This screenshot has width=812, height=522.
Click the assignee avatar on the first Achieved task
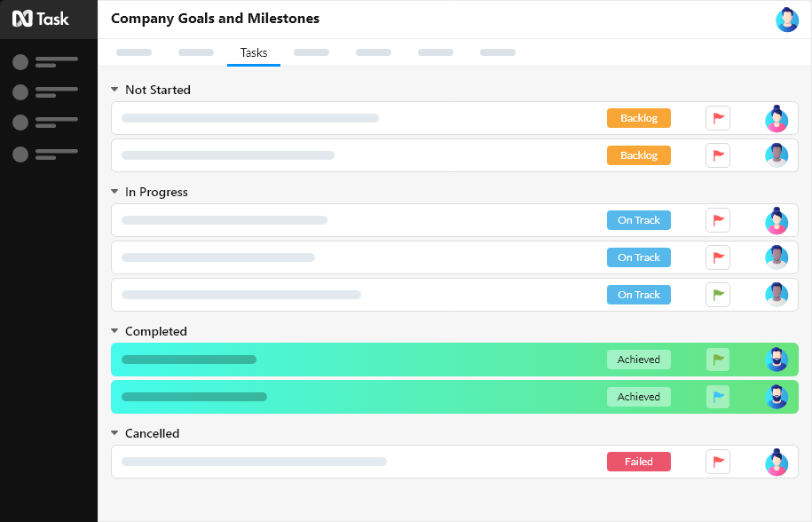click(776, 359)
